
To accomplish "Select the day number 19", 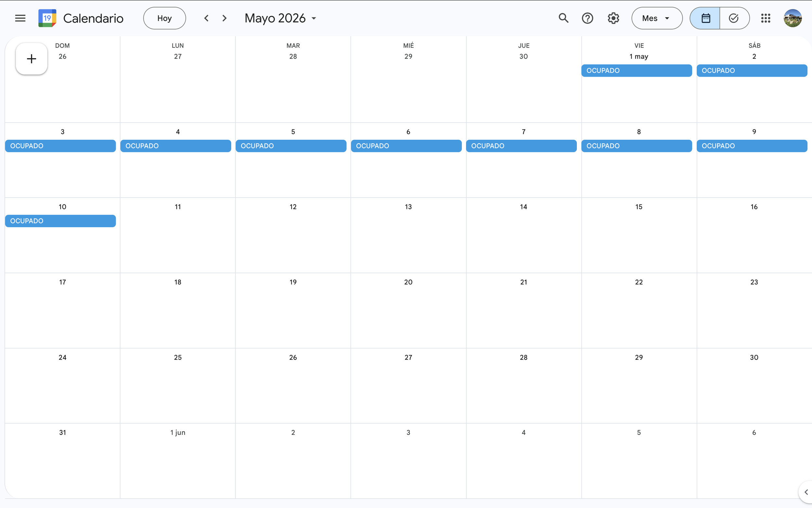I will pyautogui.click(x=293, y=282).
